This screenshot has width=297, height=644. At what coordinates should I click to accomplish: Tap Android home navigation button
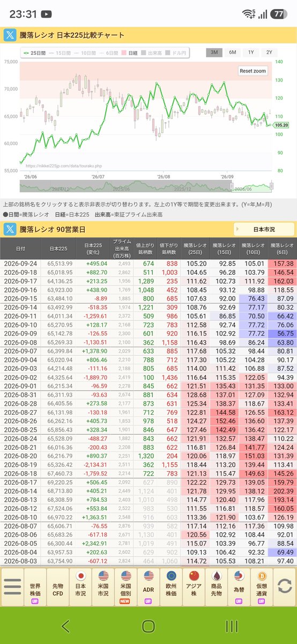tap(148, 626)
